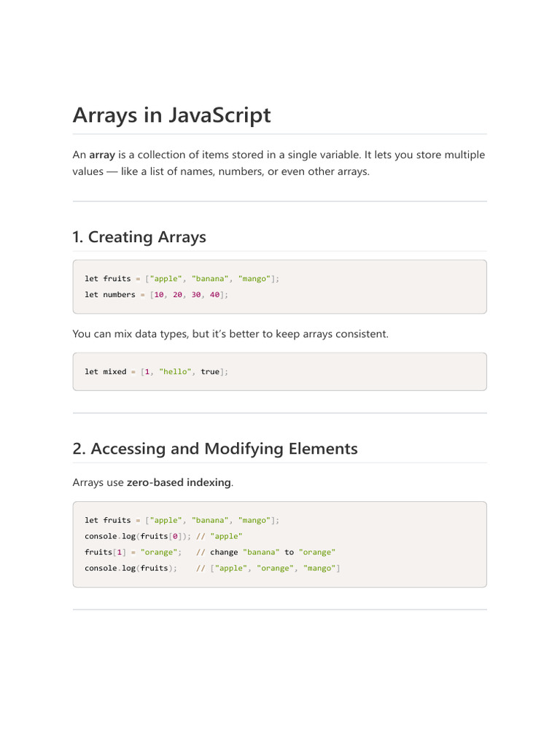
Task: Click the bold word 'array' in intro
Action: pos(102,155)
